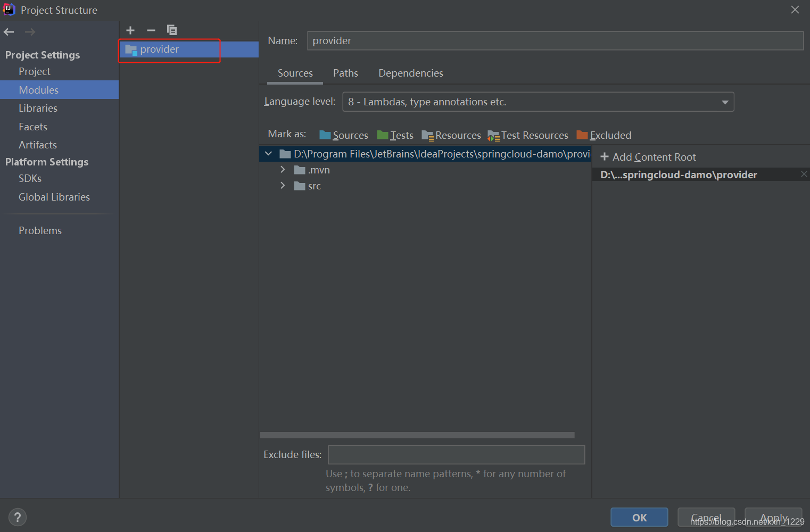Copy the selected module
The height and width of the screenshot is (532, 810).
172,30
